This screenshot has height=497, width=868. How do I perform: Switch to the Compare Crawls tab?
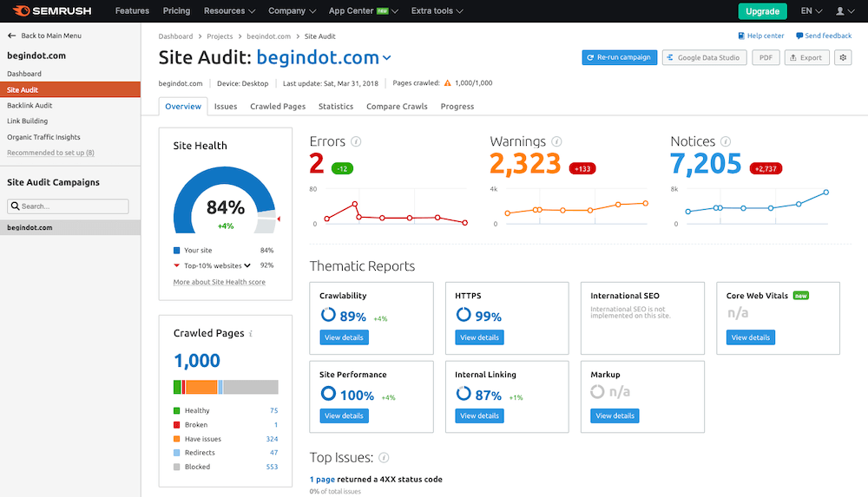coord(397,107)
